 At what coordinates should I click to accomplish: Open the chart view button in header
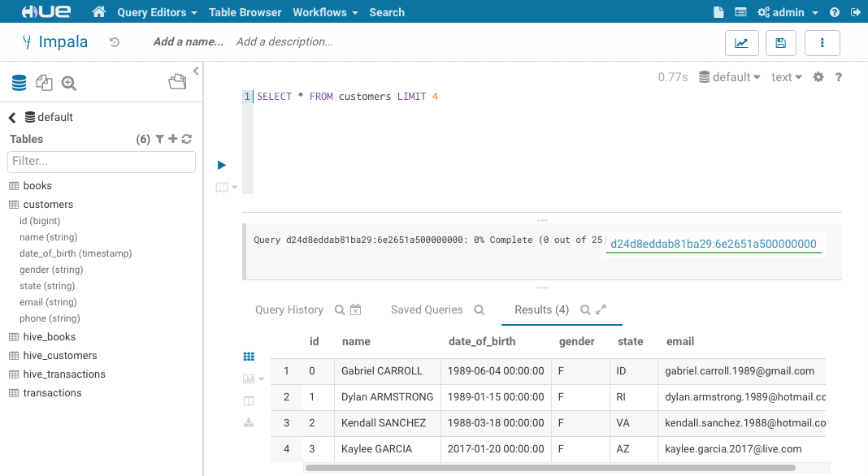(740, 43)
